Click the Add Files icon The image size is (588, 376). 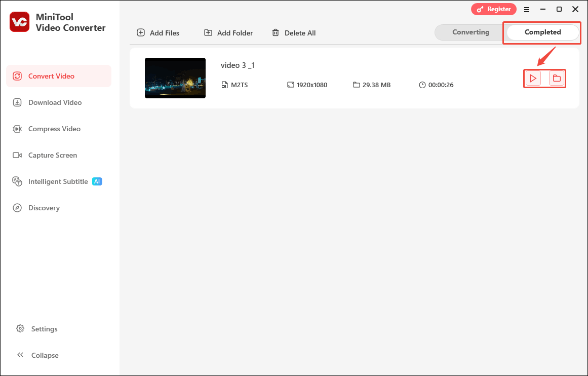tap(140, 32)
